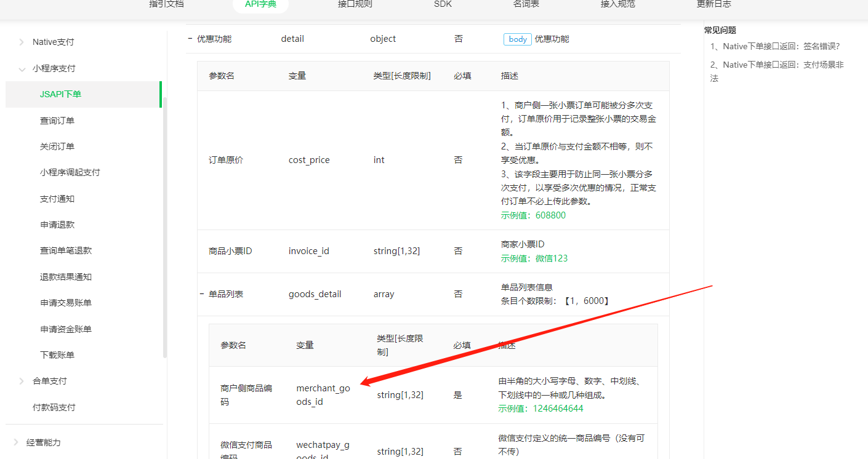868x459 pixels.
Task: Open 申请资金账单 in the sidebar
Action: [x=66, y=329]
